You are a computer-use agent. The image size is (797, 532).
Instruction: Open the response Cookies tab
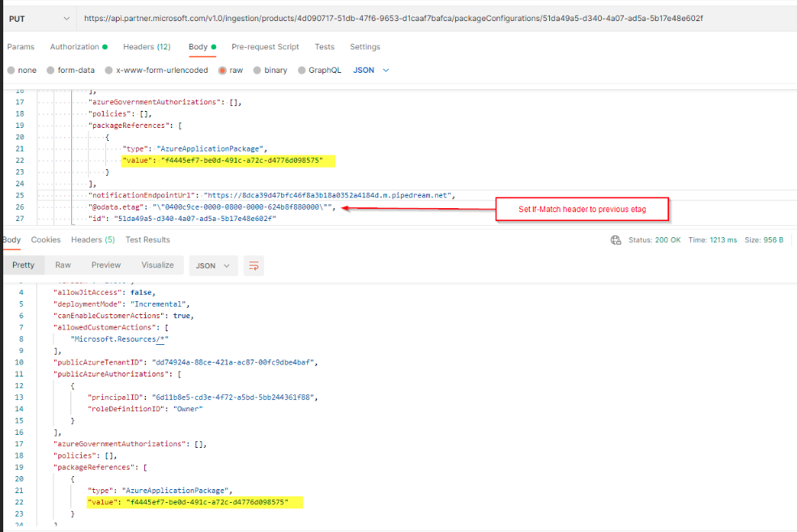[x=45, y=240]
